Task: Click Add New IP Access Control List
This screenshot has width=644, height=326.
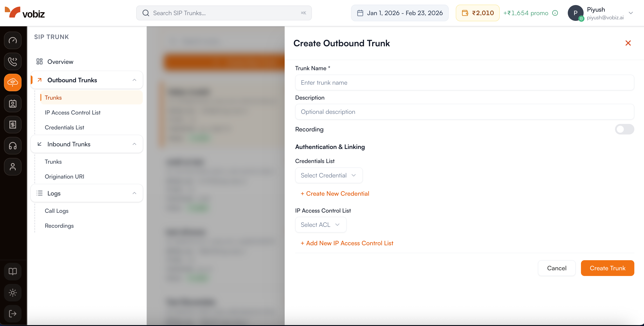Action: 347,243
